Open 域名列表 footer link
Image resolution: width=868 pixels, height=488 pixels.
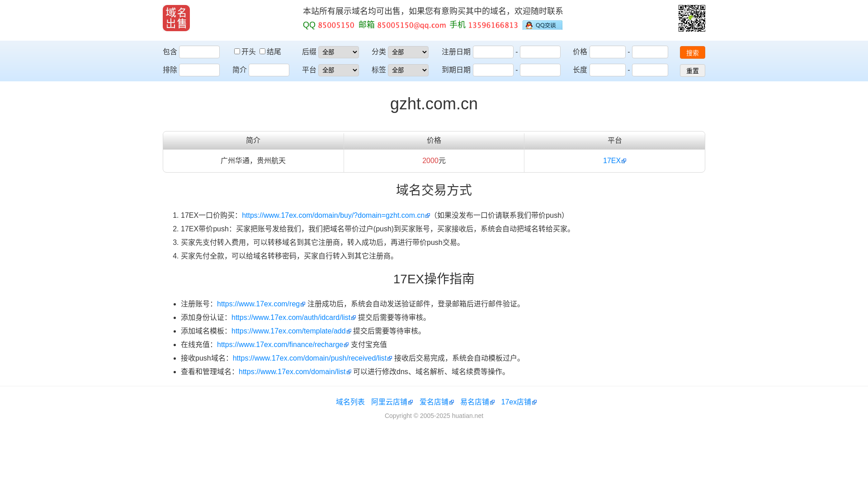point(350,402)
